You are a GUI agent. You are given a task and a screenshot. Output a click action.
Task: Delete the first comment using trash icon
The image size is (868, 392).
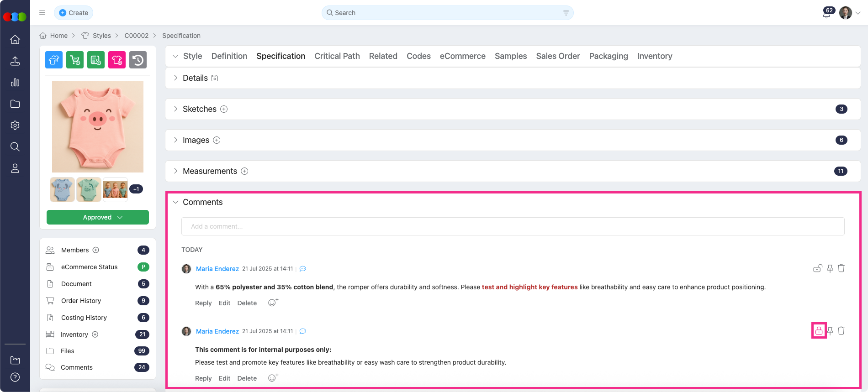click(x=841, y=268)
